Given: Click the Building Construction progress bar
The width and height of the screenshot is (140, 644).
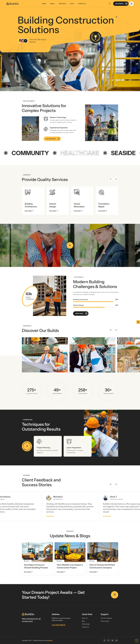Looking at the screenshot, I should (x=95, y=301).
